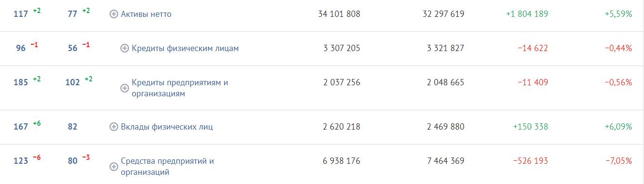Image resolution: width=644 pixels, height=184 pixels.
Task: Open the Вклады физических лиц link
Action: [167, 127]
